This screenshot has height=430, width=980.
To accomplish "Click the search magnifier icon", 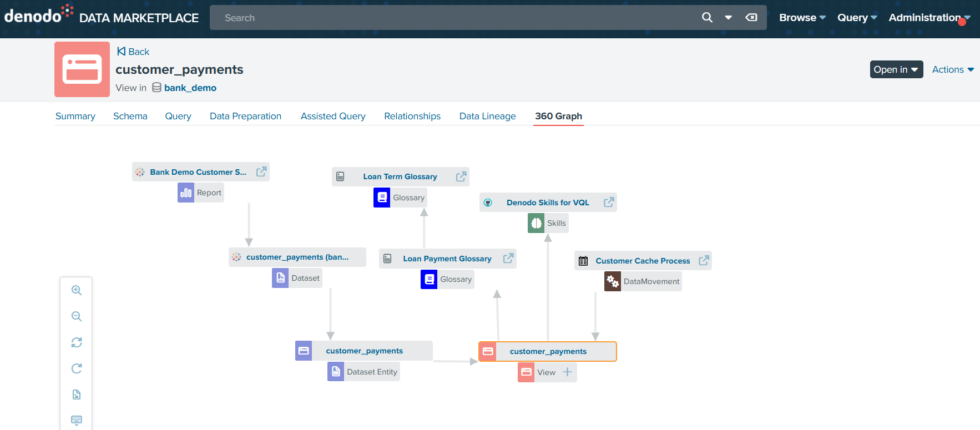I will tap(707, 17).
